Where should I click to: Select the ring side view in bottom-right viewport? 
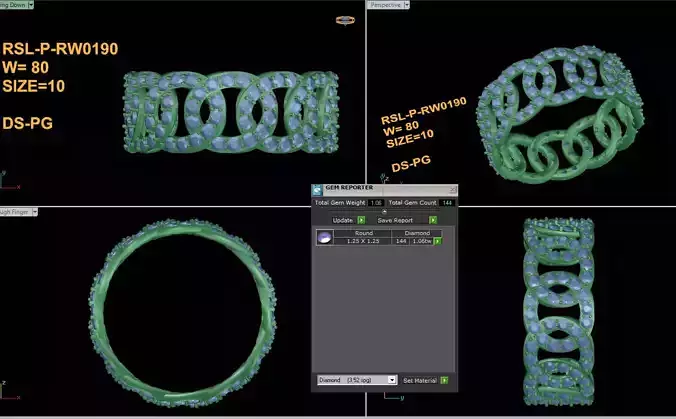click(559, 312)
